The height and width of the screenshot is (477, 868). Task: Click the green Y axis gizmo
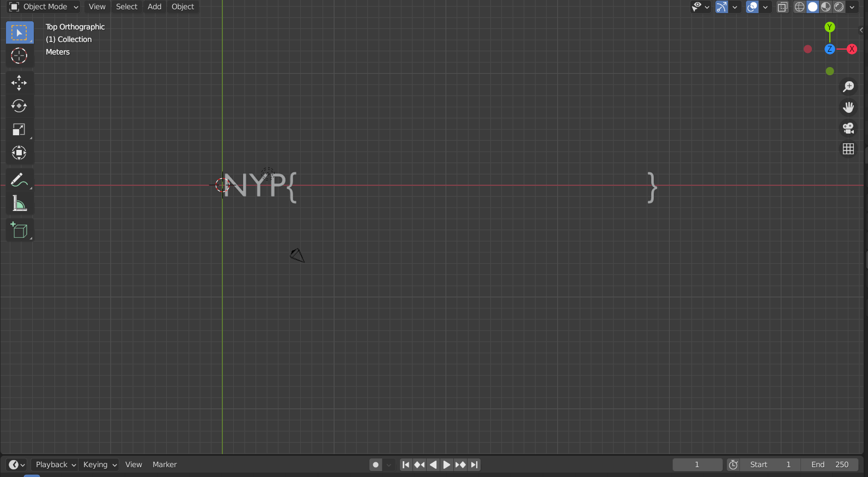pyautogui.click(x=829, y=27)
